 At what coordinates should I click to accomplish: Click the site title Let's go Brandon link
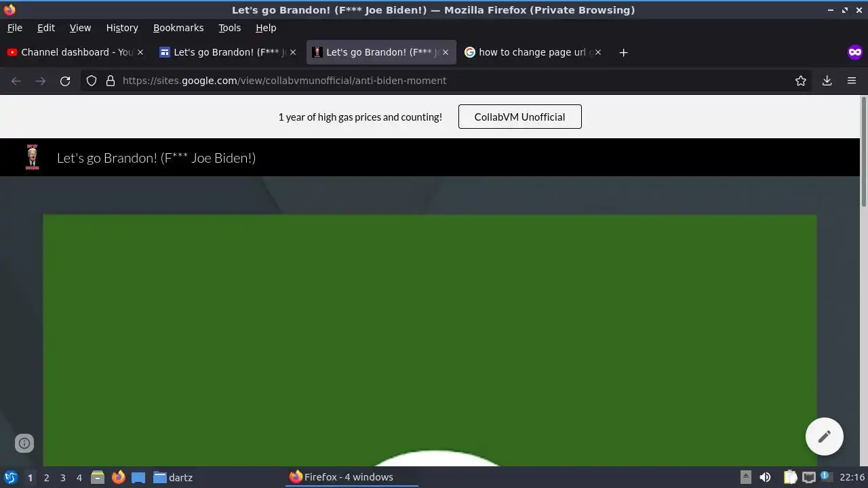click(156, 158)
